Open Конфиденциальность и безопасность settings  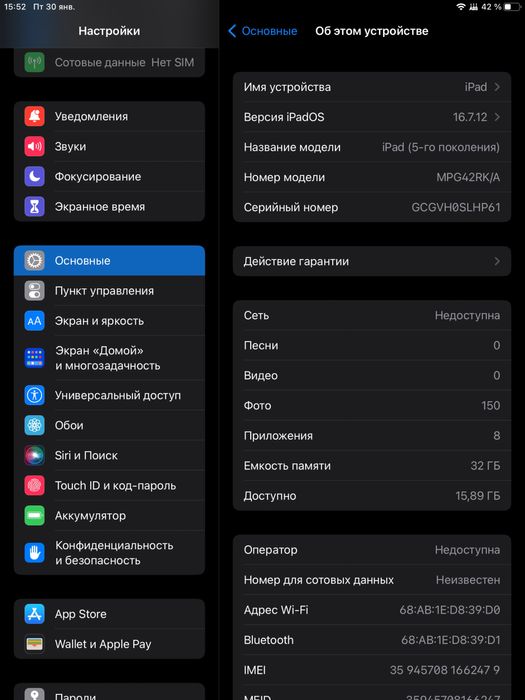point(109,553)
